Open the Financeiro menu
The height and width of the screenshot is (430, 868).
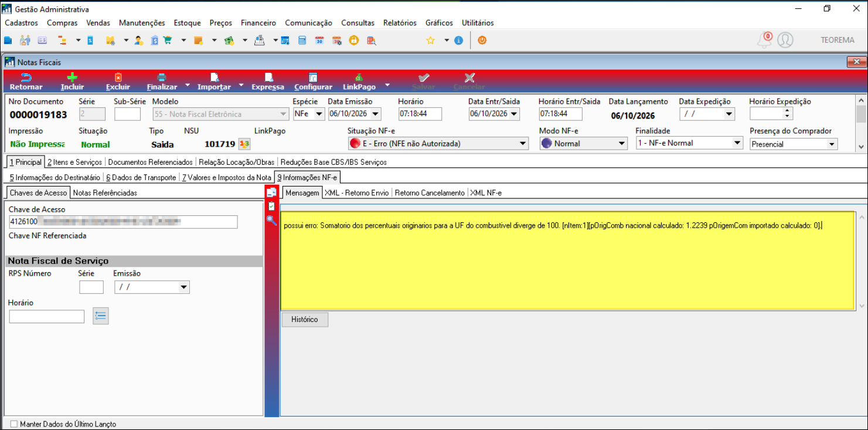[x=258, y=23]
